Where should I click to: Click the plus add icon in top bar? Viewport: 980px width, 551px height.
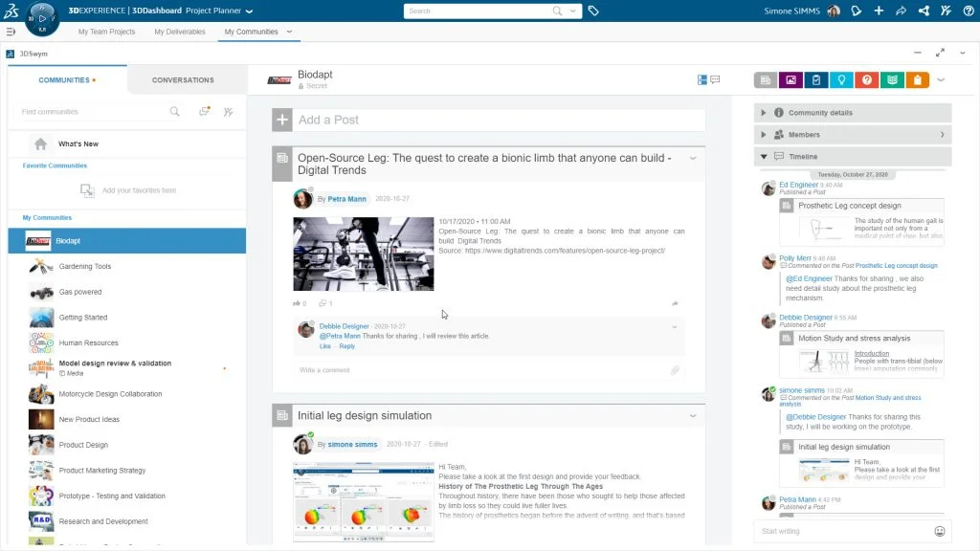pos(879,11)
